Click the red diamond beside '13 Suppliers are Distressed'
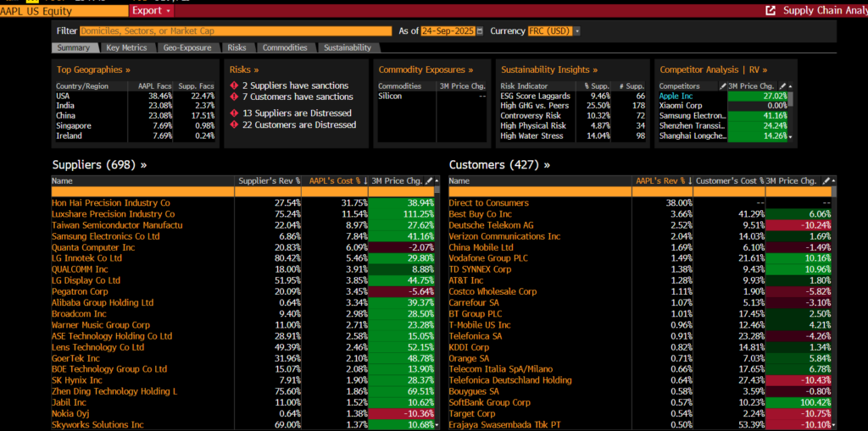Screen dimensions: 868x431 click(x=234, y=113)
